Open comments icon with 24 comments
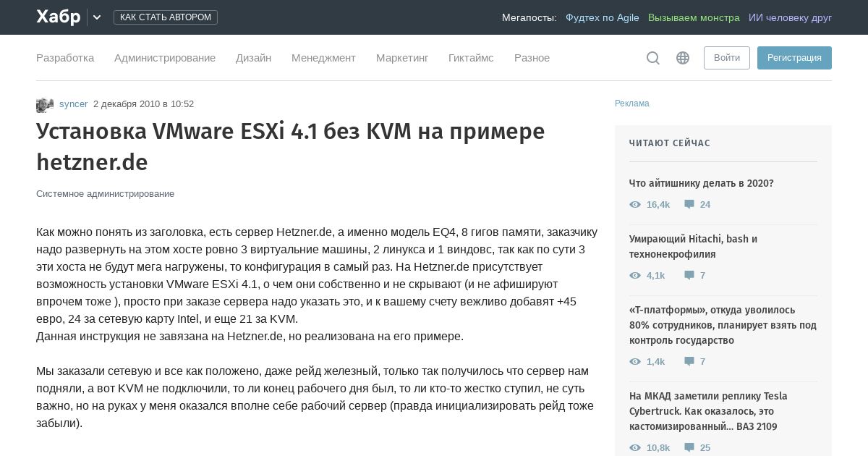This screenshot has width=868, height=456. click(x=689, y=205)
